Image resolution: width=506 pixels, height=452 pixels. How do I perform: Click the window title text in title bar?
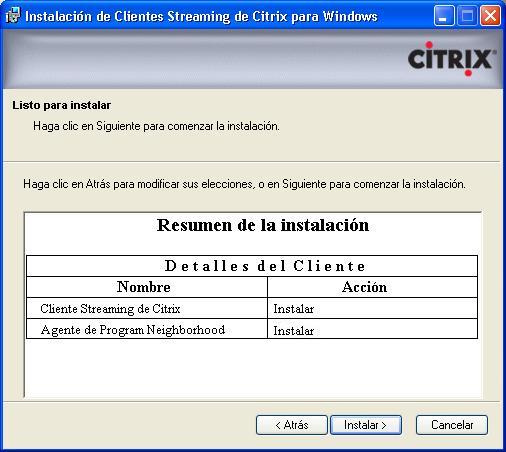click(201, 16)
